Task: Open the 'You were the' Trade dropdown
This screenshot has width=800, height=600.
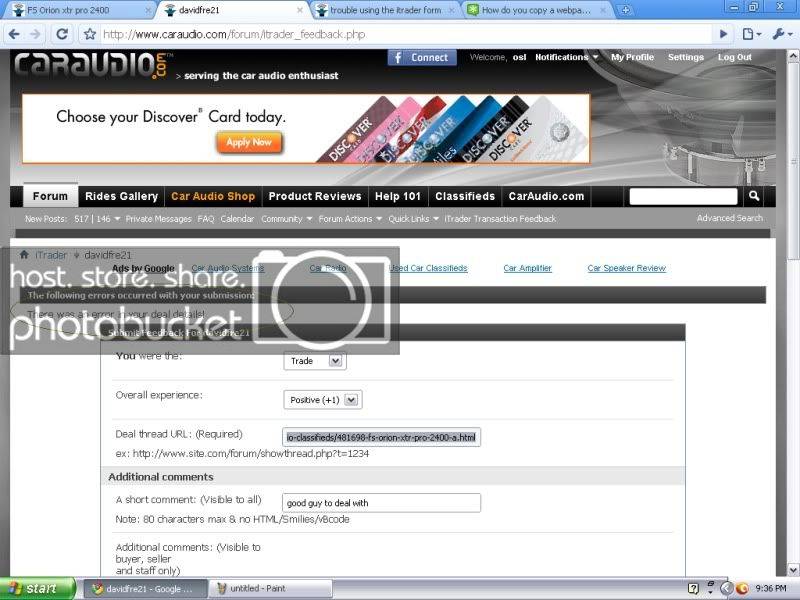Action: pyautogui.click(x=315, y=361)
